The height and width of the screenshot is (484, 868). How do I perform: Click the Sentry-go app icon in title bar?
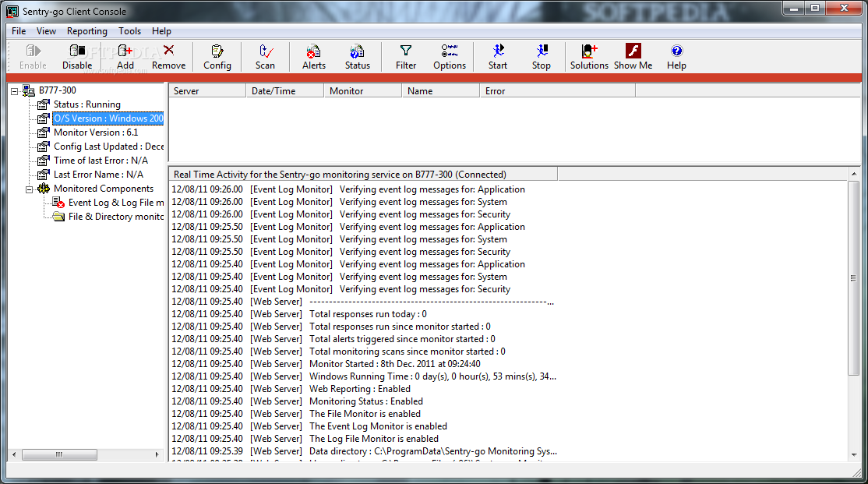(12, 11)
